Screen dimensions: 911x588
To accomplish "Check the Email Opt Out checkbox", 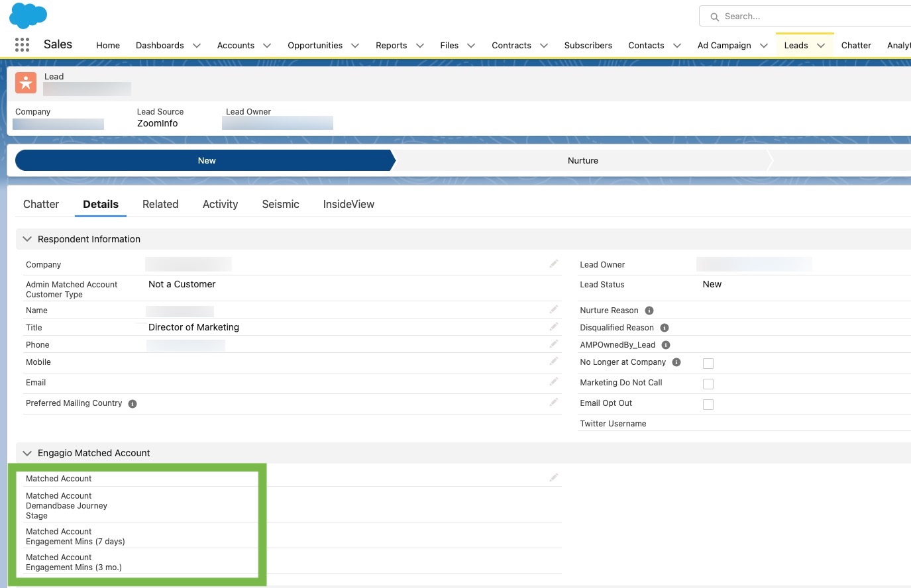I will [x=708, y=405].
